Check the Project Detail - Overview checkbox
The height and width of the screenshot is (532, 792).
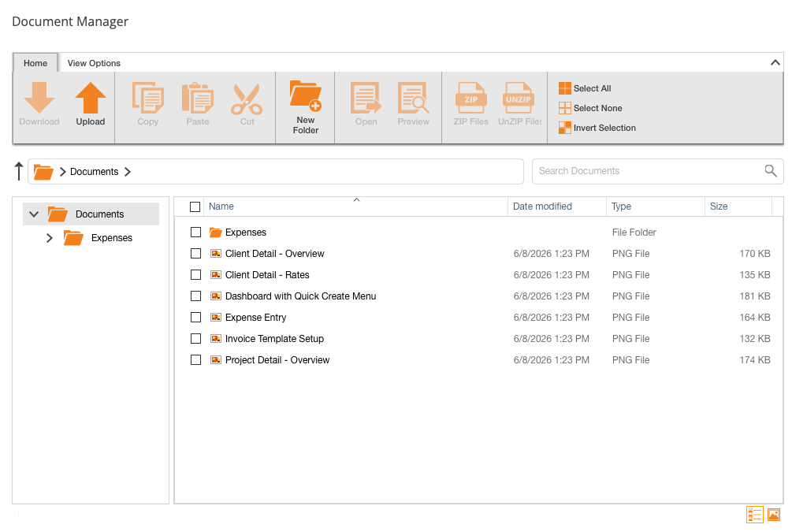tap(196, 359)
